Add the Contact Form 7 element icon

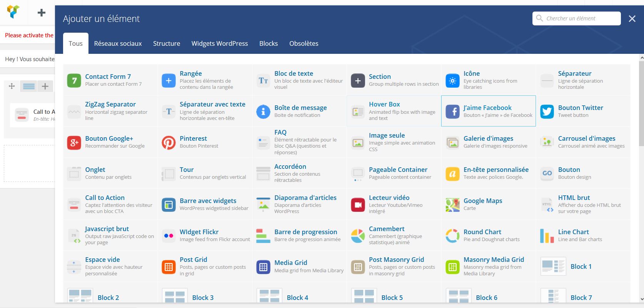[x=74, y=80]
